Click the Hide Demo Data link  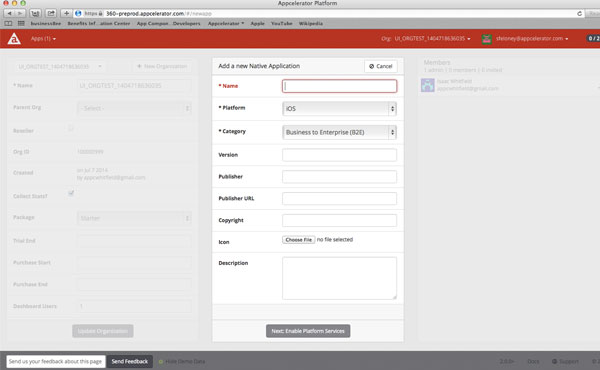coord(182,361)
